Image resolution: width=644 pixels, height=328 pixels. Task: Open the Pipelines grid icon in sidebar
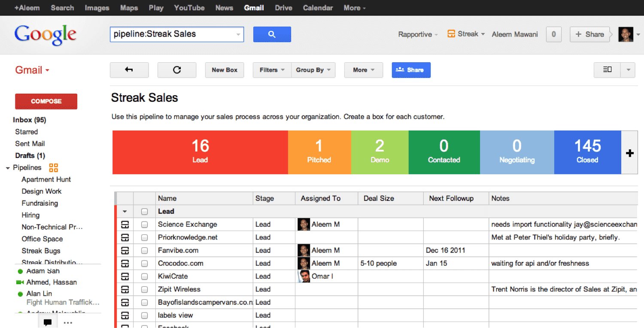[x=53, y=168]
